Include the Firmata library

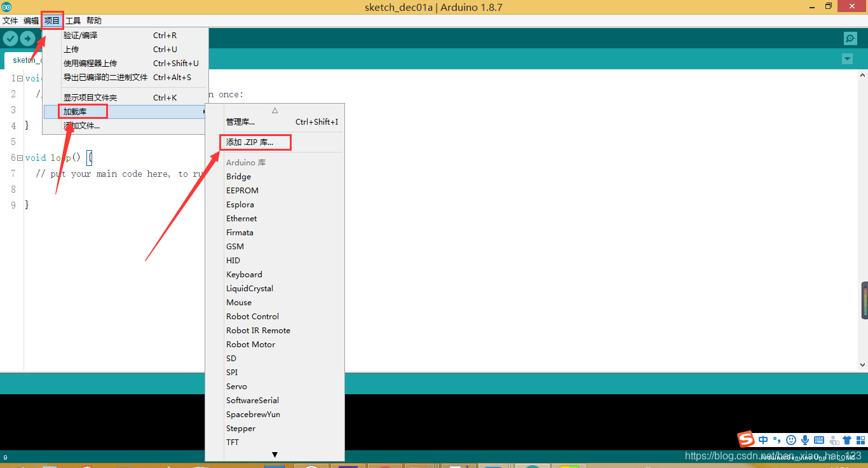[x=275, y=233]
